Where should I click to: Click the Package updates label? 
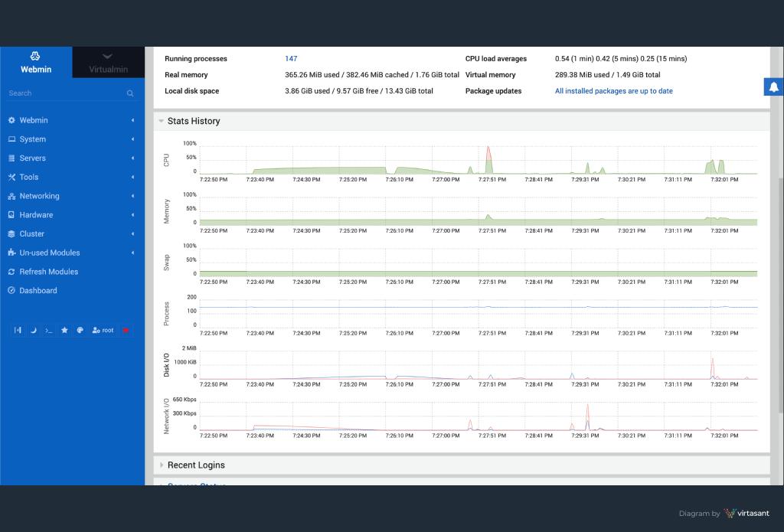tap(493, 91)
